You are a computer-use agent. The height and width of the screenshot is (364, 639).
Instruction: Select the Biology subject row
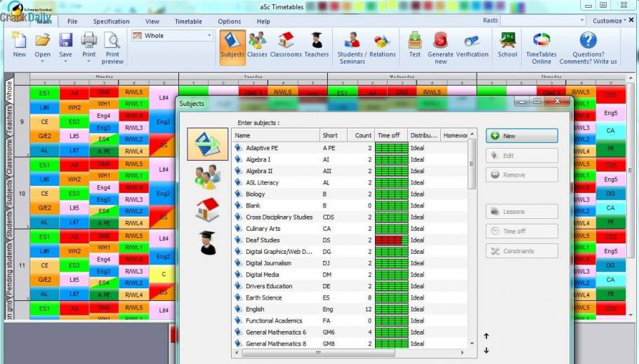coord(350,194)
